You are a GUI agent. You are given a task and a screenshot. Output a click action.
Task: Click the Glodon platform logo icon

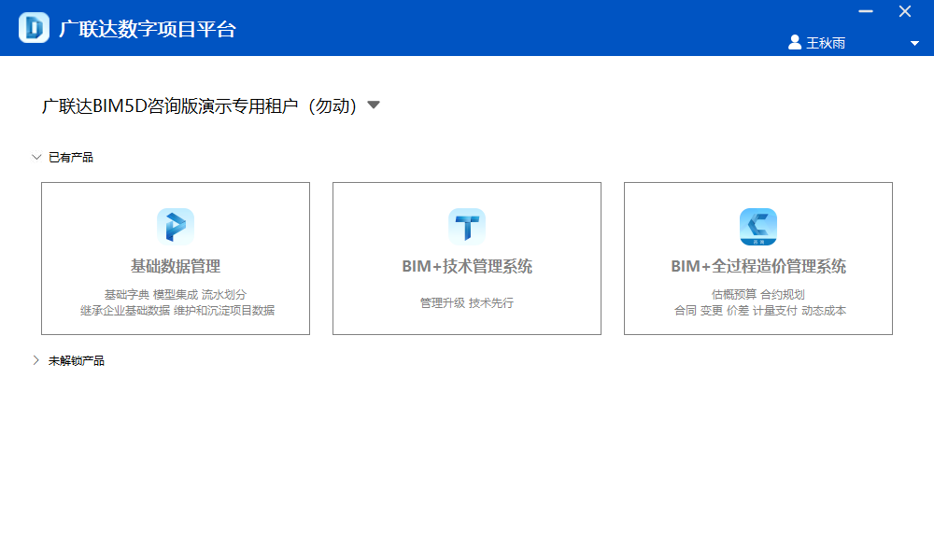(34, 27)
